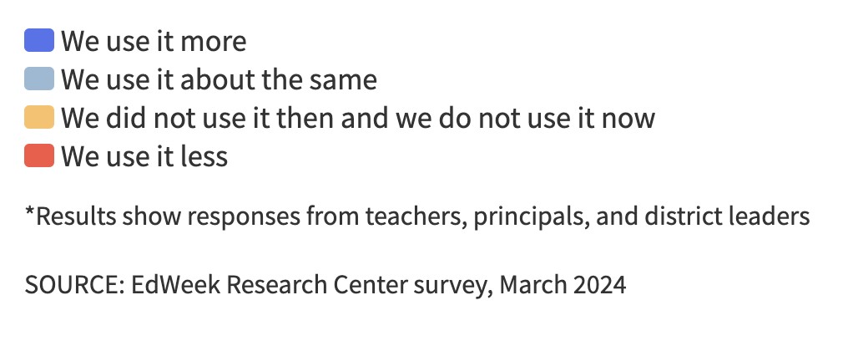Image resolution: width=868 pixels, height=346 pixels.
Task: Click the yellow "did not use it" swatch
Action: coord(39,118)
